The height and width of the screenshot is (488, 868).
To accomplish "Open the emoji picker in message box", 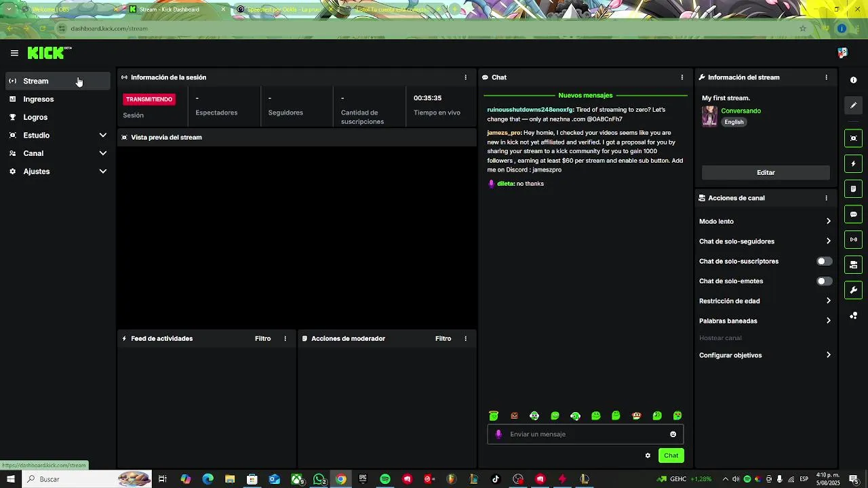I will (673, 434).
